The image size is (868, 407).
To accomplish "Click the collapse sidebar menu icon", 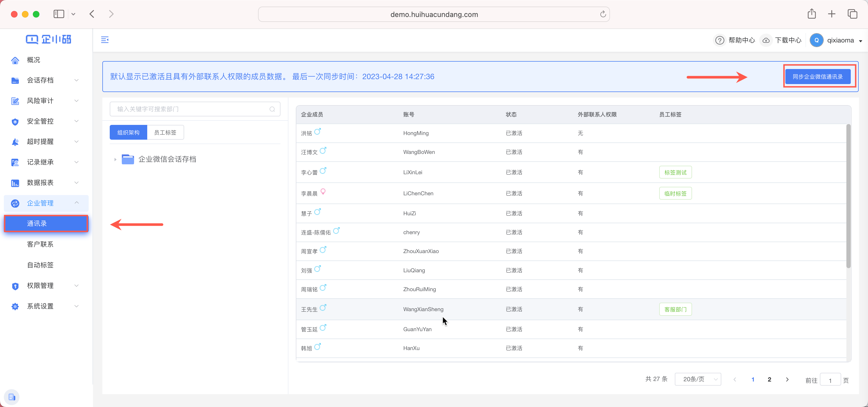I will coord(105,40).
